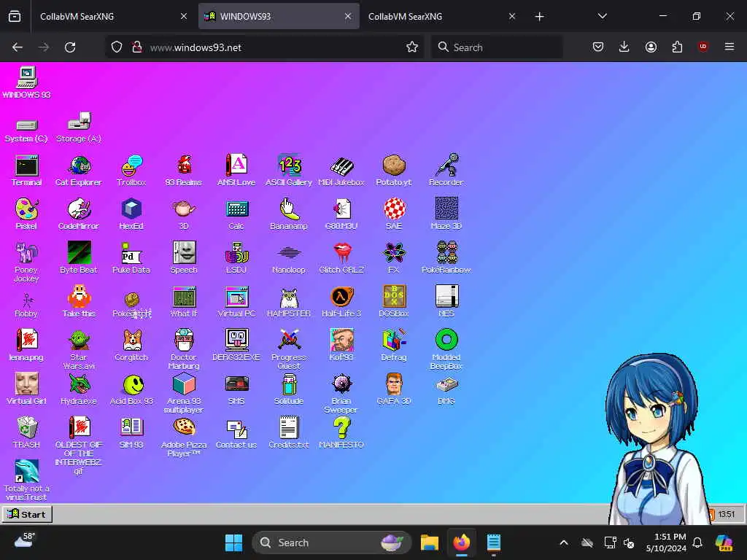
Task: Click the Windows taskbar Search box
Action: point(332,542)
